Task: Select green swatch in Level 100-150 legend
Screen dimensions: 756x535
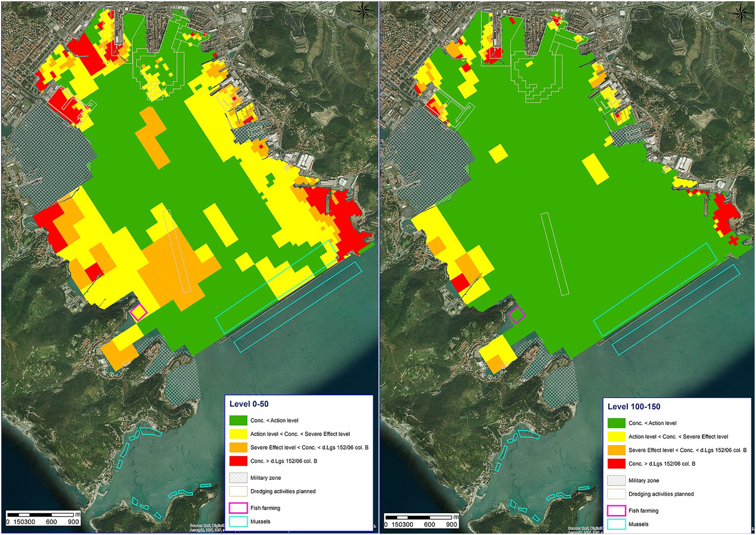Action: coord(617,423)
